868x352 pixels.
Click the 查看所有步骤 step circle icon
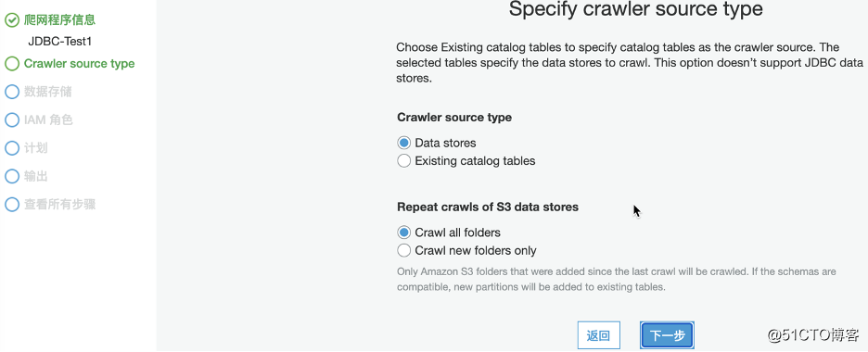tap(12, 205)
